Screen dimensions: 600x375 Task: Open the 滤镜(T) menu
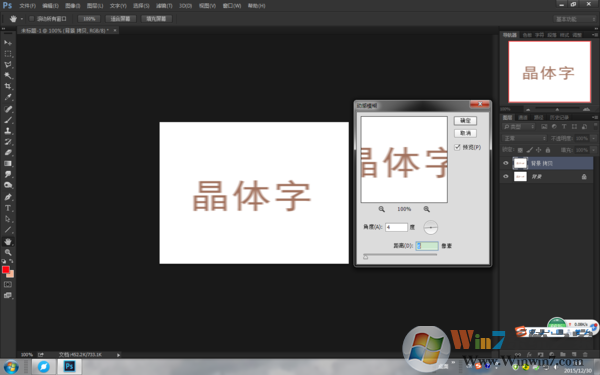(164, 6)
